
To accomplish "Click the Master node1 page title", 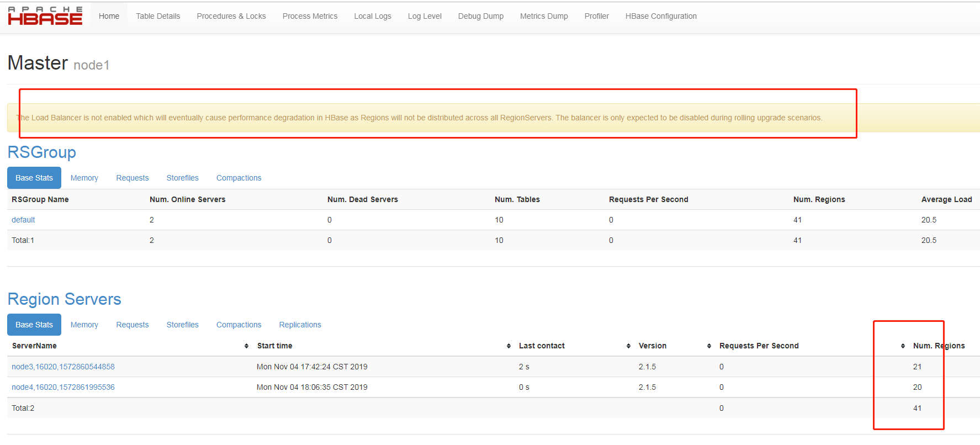I will click(x=59, y=63).
